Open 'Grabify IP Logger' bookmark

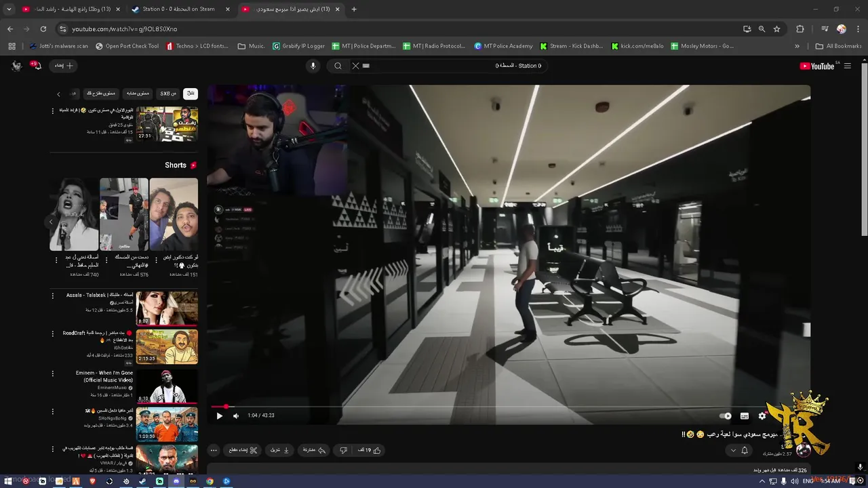coord(299,46)
